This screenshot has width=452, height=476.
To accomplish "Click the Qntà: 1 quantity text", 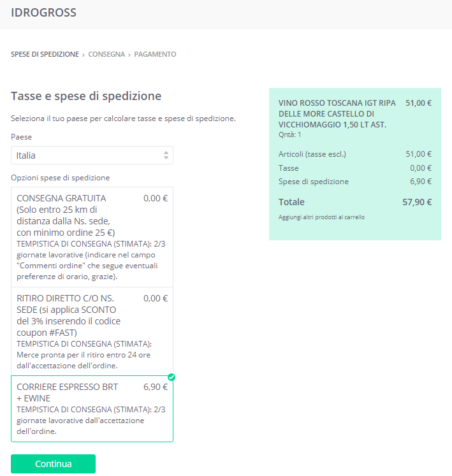I will tap(290, 134).
